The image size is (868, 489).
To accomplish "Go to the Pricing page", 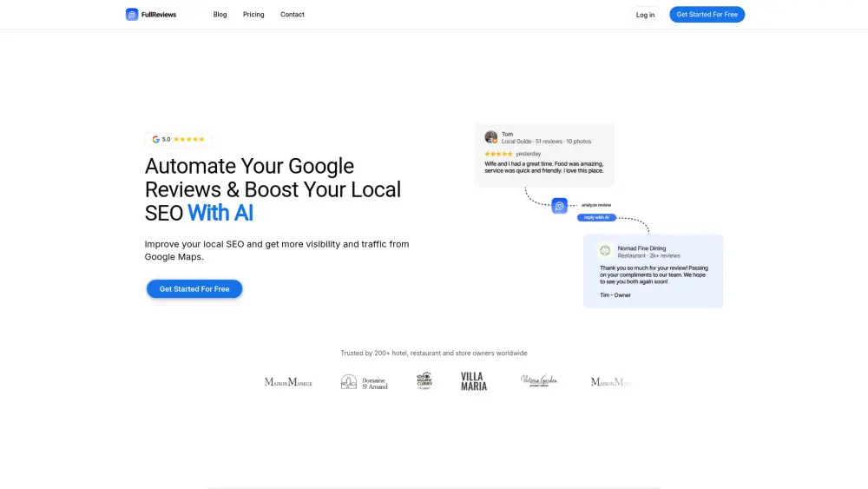I will (x=253, y=15).
